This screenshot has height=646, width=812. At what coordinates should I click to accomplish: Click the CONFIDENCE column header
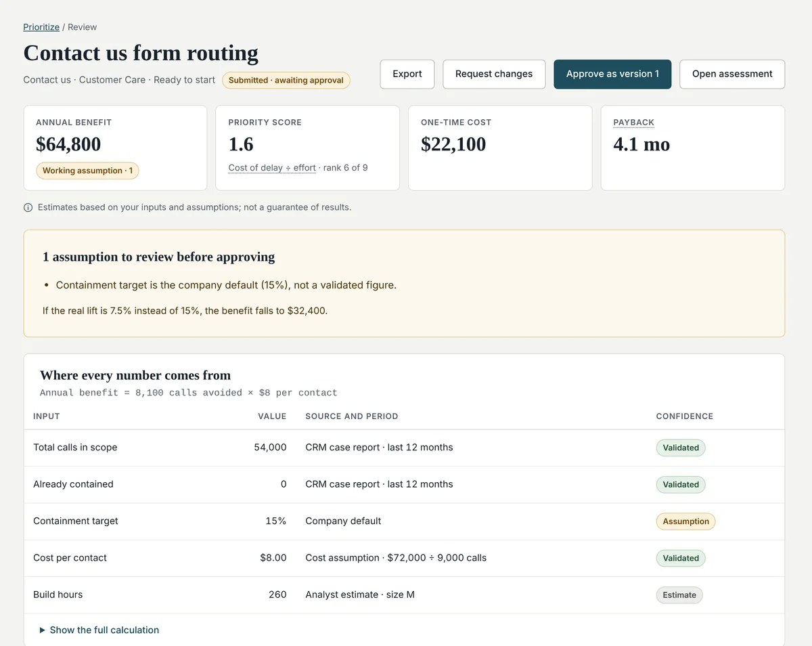(x=684, y=416)
